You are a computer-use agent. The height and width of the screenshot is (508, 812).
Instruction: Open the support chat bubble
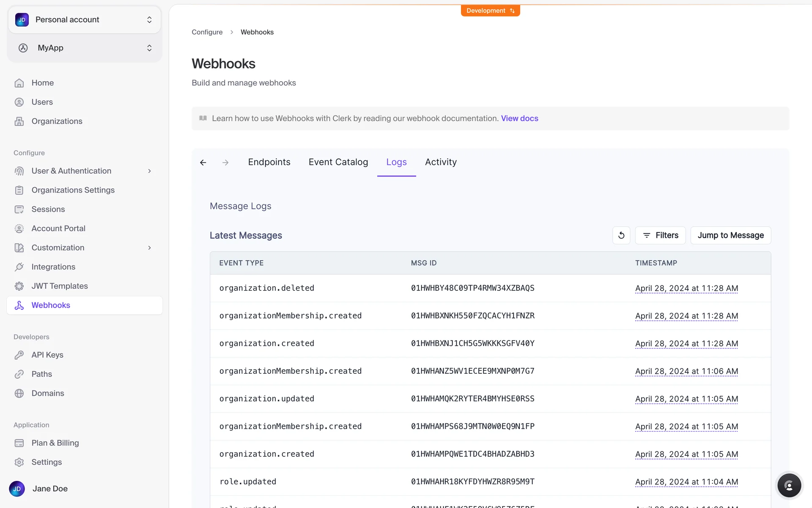[789, 485]
